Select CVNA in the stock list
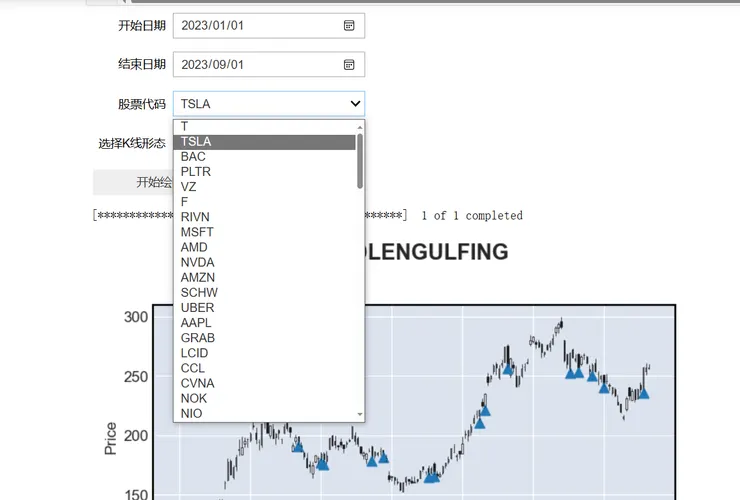The height and width of the screenshot is (500, 740). pos(264,383)
